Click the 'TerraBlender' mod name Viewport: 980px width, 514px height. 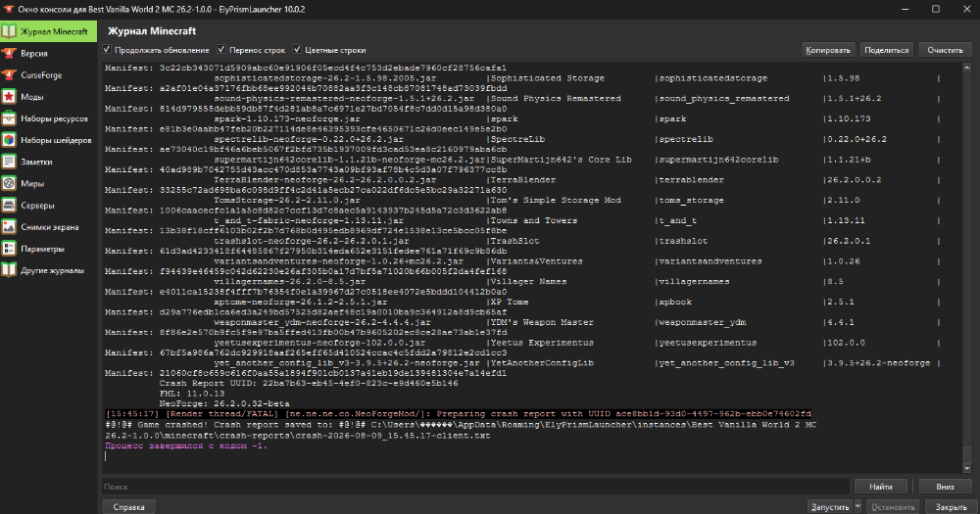[523, 180]
